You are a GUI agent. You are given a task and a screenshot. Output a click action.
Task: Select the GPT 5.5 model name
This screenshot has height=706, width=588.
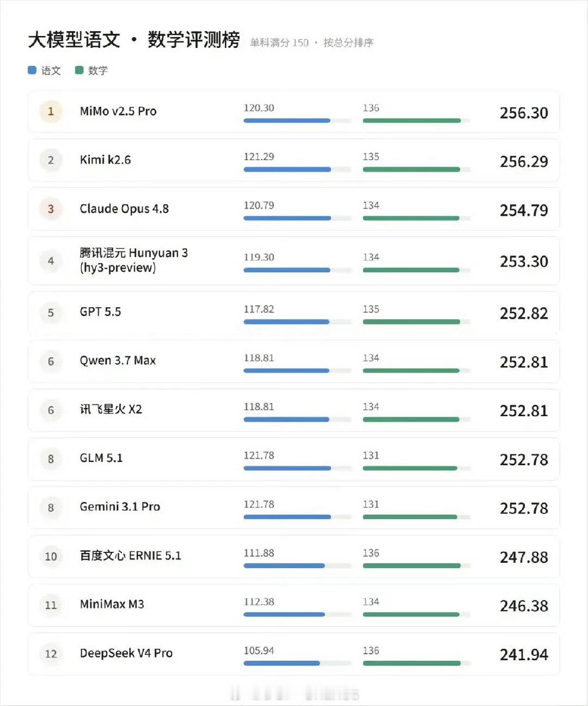pyautogui.click(x=100, y=312)
